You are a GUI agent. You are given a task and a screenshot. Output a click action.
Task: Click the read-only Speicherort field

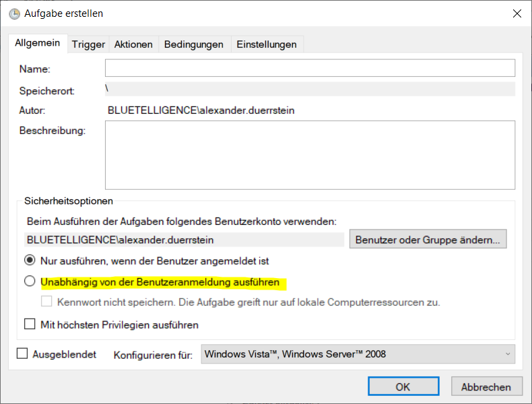(310, 89)
